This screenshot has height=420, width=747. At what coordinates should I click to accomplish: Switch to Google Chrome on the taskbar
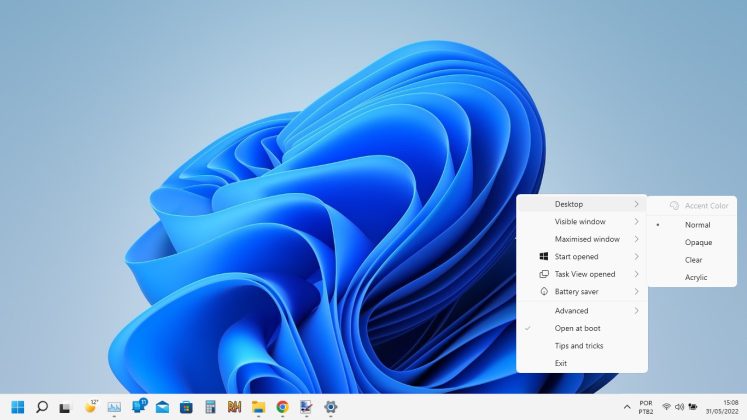[283, 407]
